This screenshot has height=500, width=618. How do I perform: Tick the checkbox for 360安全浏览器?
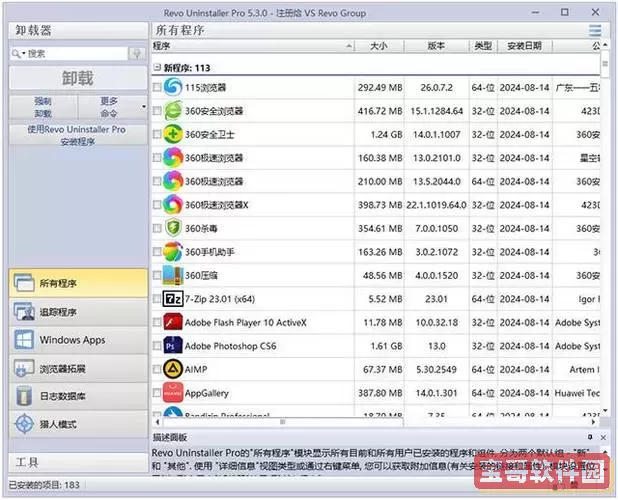(157, 111)
